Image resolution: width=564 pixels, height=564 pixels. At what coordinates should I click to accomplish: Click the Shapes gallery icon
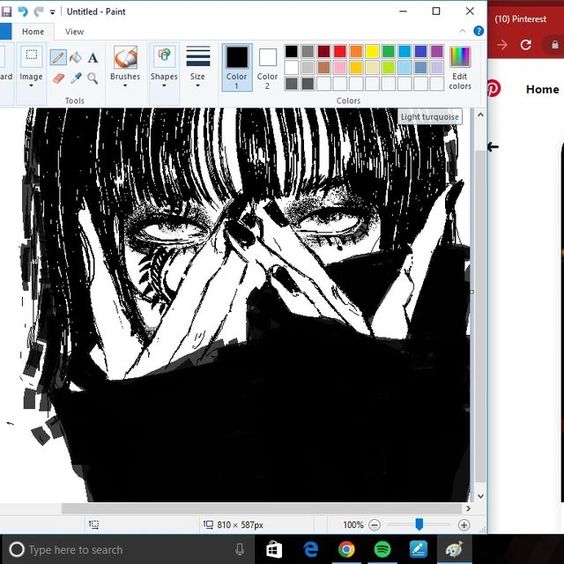[164, 56]
